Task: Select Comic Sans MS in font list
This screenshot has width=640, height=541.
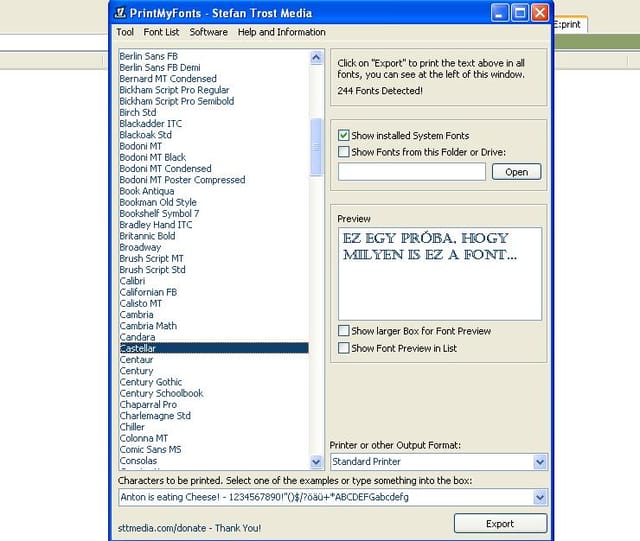Action: point(150,449)
